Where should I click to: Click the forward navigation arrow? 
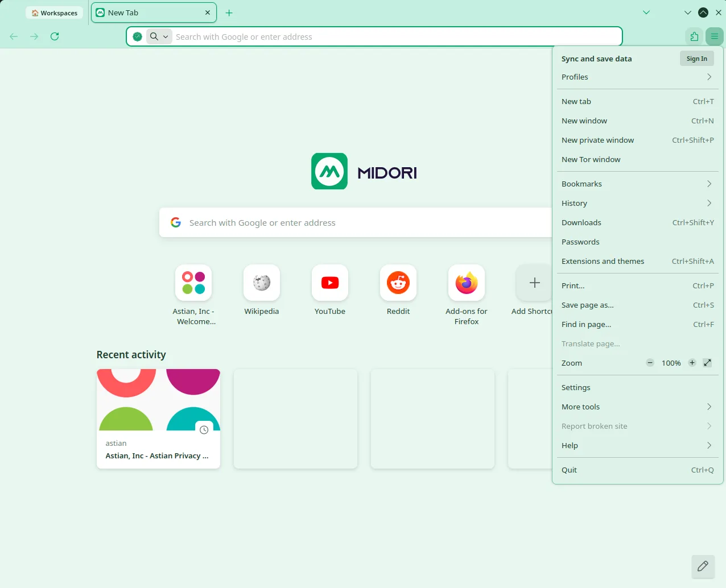click(x=34, y=36)
